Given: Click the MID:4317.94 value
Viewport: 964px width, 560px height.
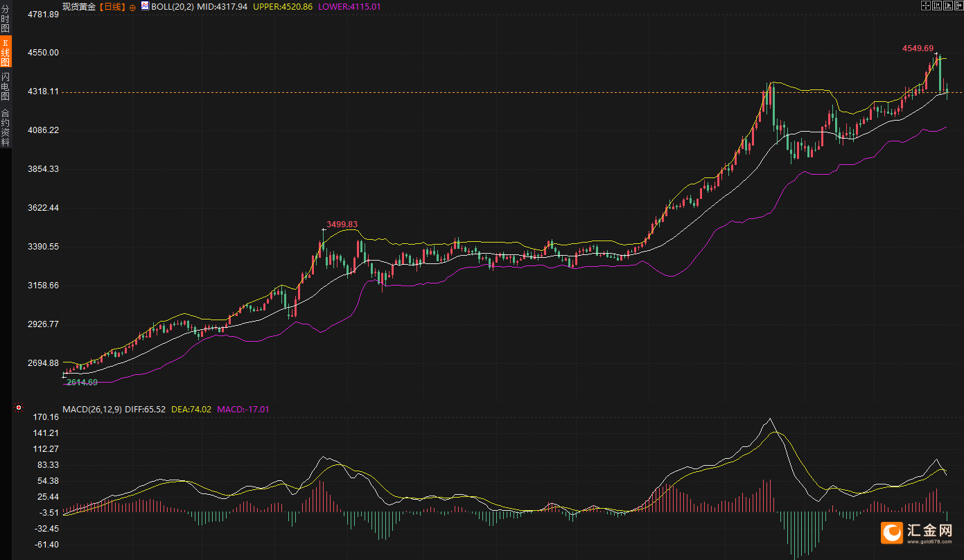Looking at the screenshot, I should click(222, 6).
